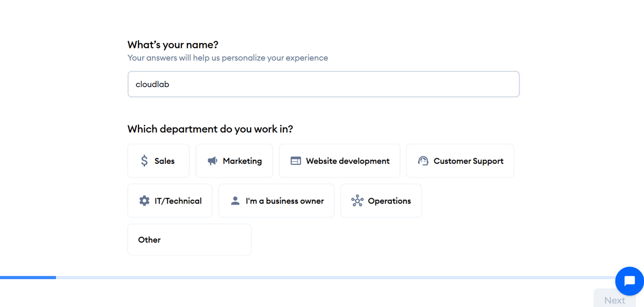Pick the "Website development" label text
The image size is (644, 307).
click(348, 161)
